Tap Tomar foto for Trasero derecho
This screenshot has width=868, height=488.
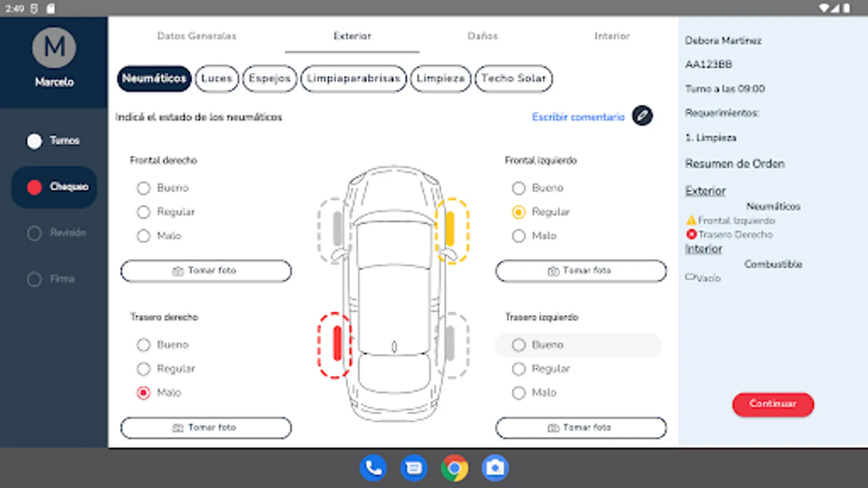coord(206,428)
